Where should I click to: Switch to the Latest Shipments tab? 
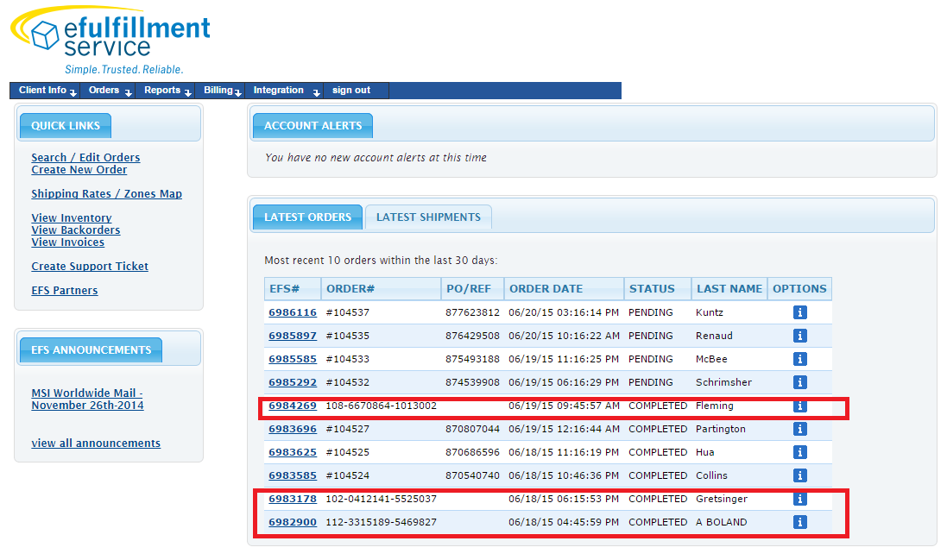(428, 217)
